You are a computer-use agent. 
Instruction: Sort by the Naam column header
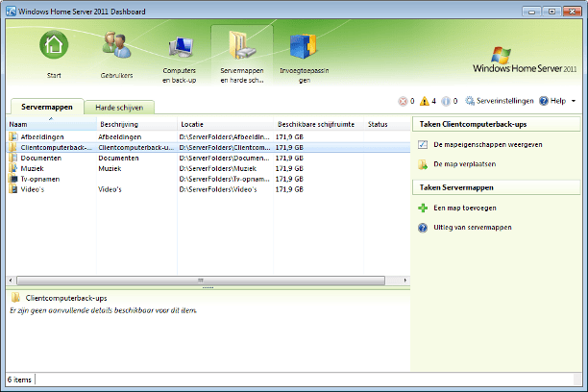(51, 124)
